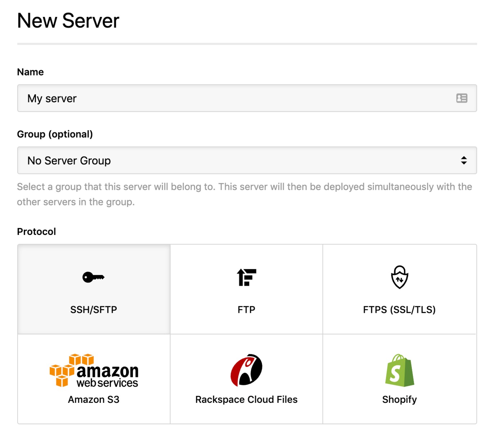Click the Name field label
Image resolution: width=504 pixels, height=436 pixels.
point(30,72)
